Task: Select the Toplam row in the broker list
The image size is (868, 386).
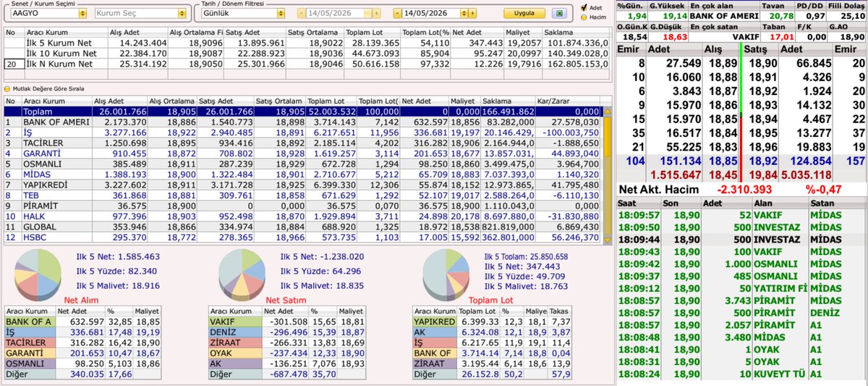Action: point(303,112)
